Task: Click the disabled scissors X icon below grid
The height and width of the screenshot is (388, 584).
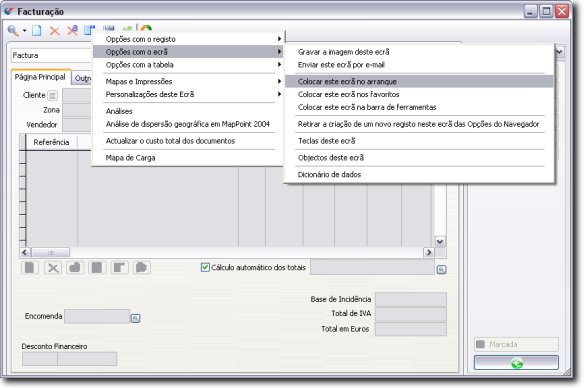Action: [x=53, y=267]
